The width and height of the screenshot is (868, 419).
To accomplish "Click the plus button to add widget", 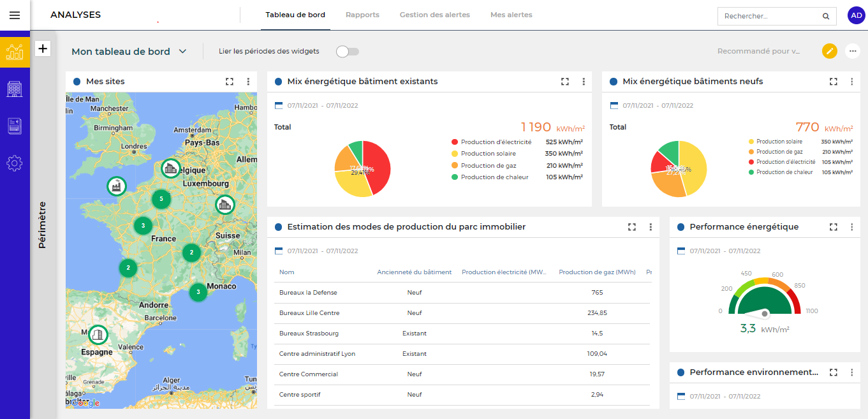I will point(43,48).
